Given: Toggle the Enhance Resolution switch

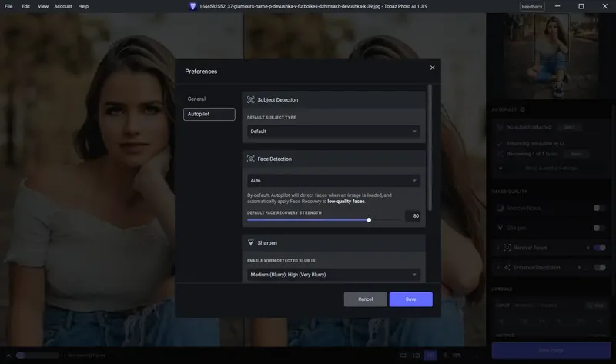Looking at the screenshot, I should pos(599,267).
